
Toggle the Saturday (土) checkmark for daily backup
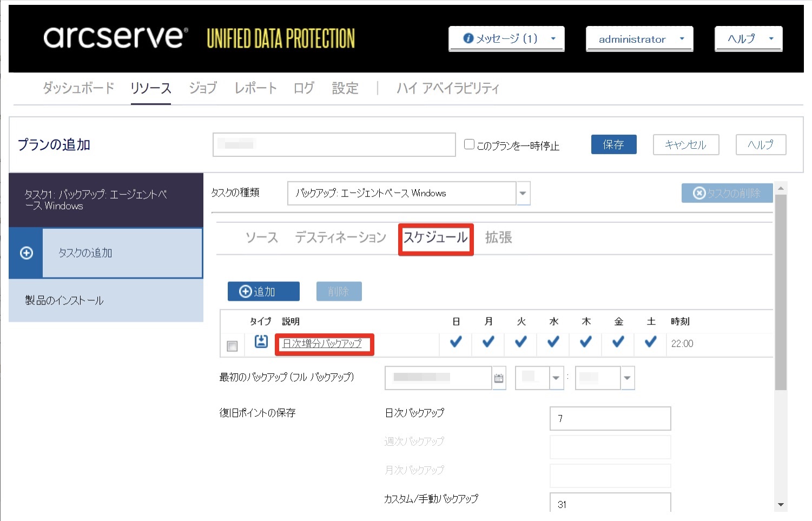(651, 341)
